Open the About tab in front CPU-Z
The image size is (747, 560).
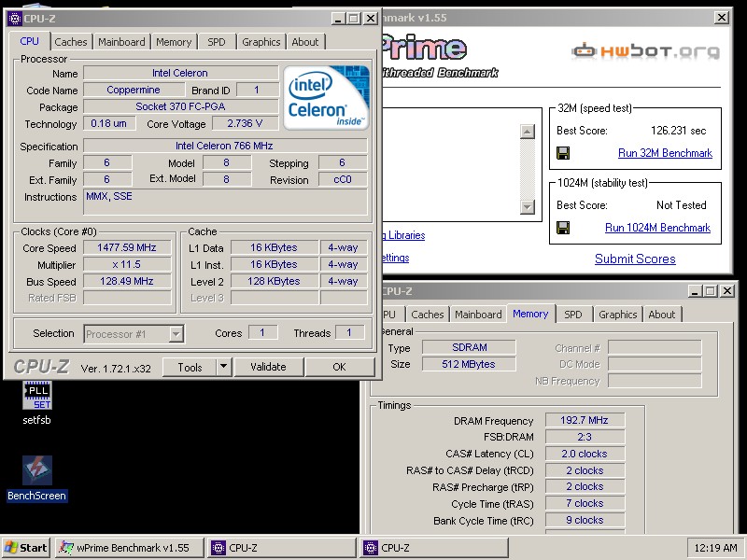tap(305, 42)
